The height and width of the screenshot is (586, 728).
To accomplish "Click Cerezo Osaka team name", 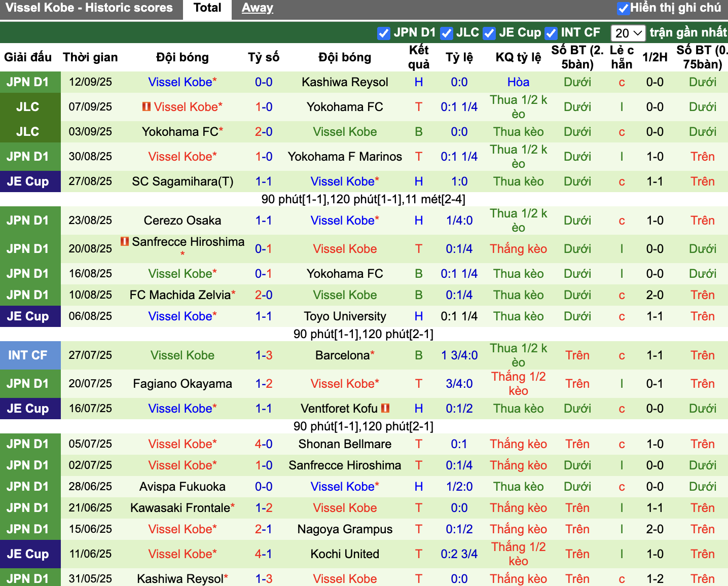I will (x=183, y=221).
